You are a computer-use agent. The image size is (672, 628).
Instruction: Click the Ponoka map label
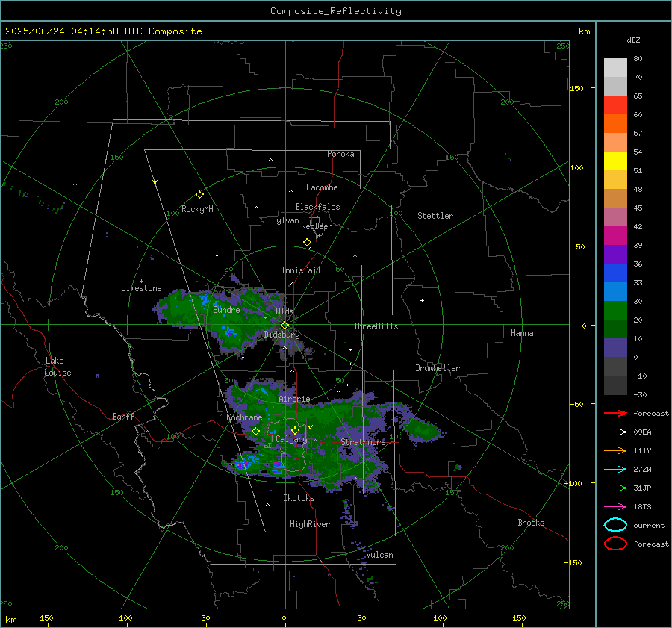click(340, 154)
